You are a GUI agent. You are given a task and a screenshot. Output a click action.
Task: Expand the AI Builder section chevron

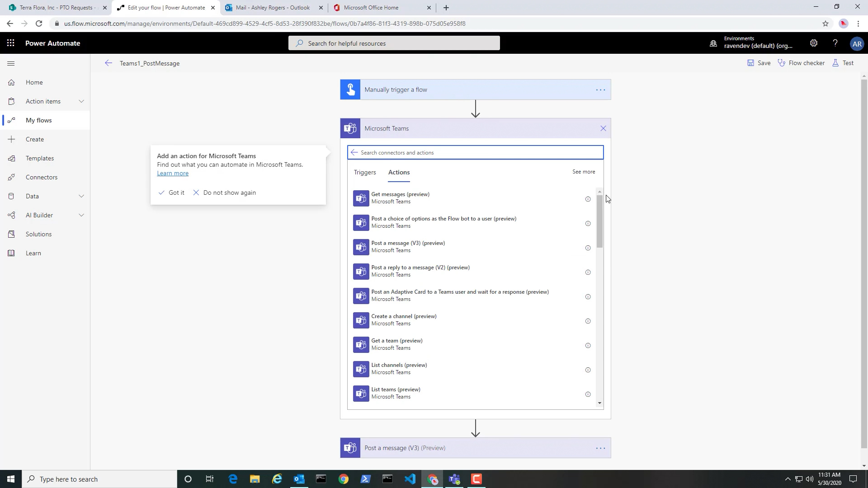click(81, 215)
